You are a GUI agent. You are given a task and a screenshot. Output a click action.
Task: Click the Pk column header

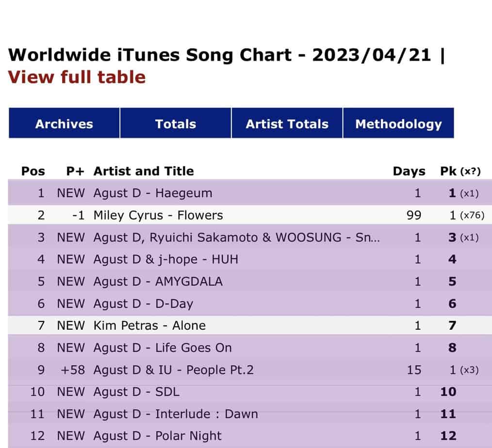[447, 171]
